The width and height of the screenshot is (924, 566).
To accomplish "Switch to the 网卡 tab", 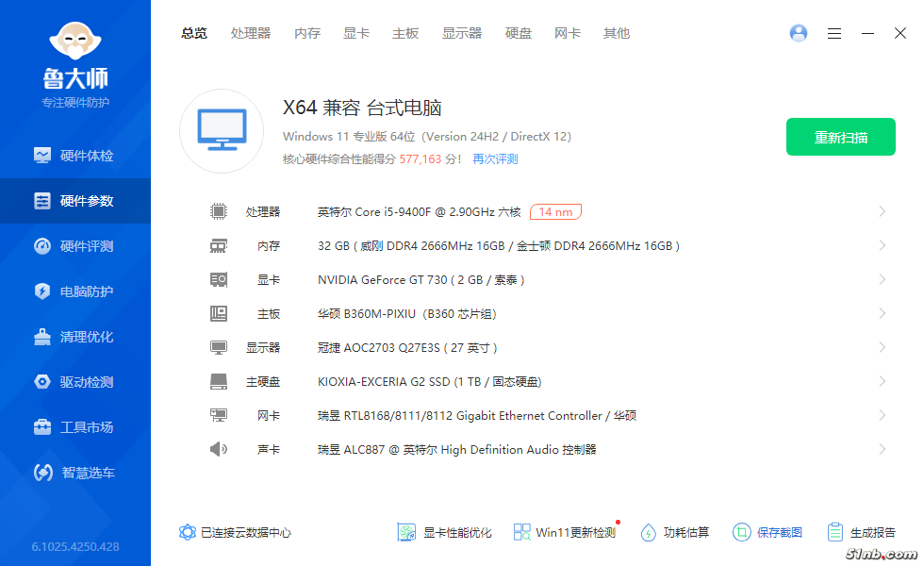I will pos(568,34).
